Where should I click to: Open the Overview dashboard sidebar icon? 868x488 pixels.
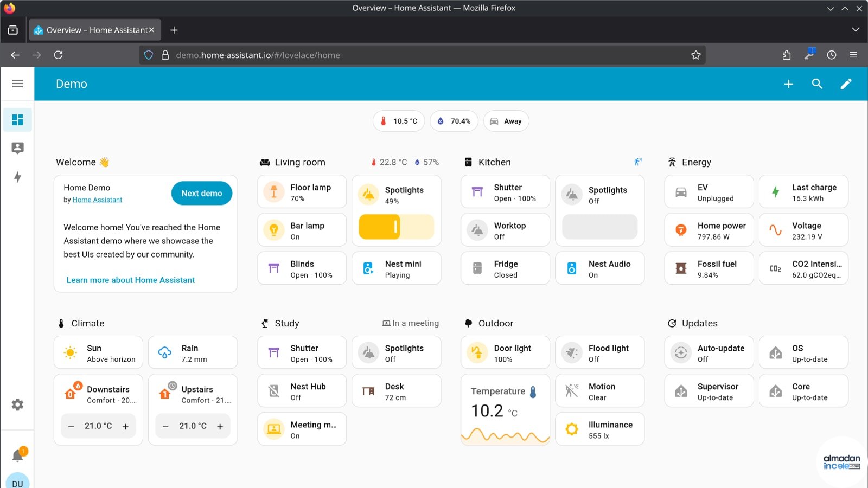17,119
